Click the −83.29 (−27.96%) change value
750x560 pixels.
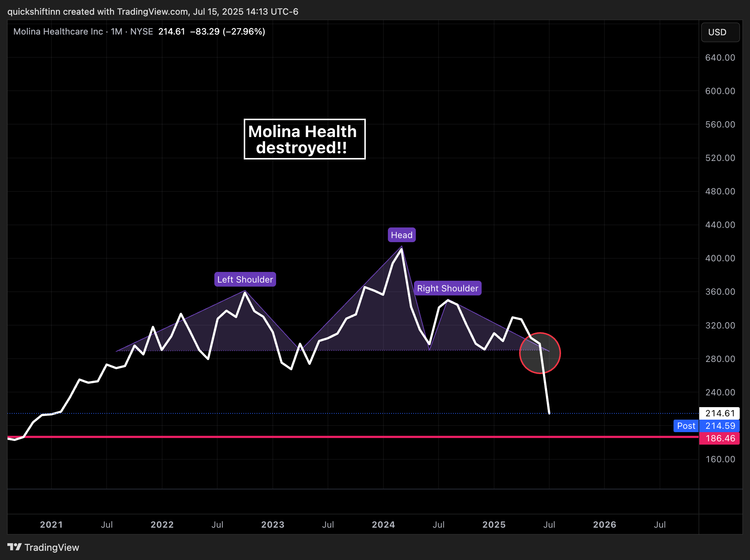(x=228, y=32)
